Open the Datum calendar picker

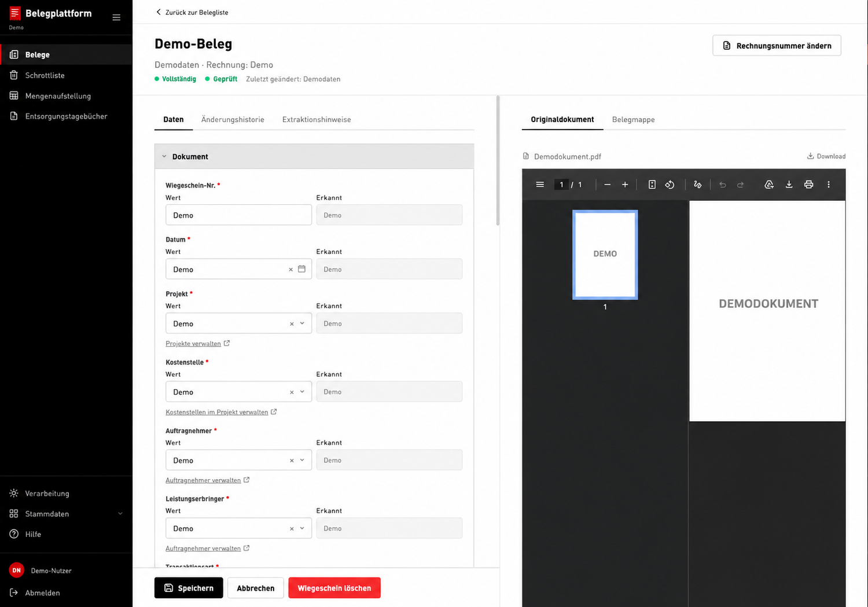301,269
